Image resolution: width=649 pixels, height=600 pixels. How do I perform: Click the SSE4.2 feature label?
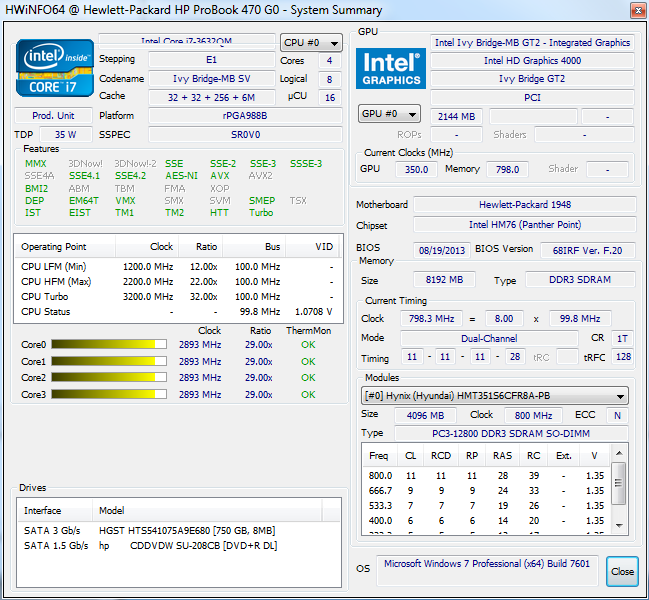click(x=130, y=176)
